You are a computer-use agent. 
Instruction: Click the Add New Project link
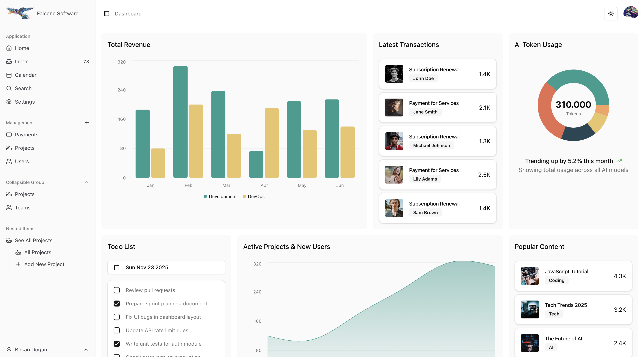coord(44,264)
